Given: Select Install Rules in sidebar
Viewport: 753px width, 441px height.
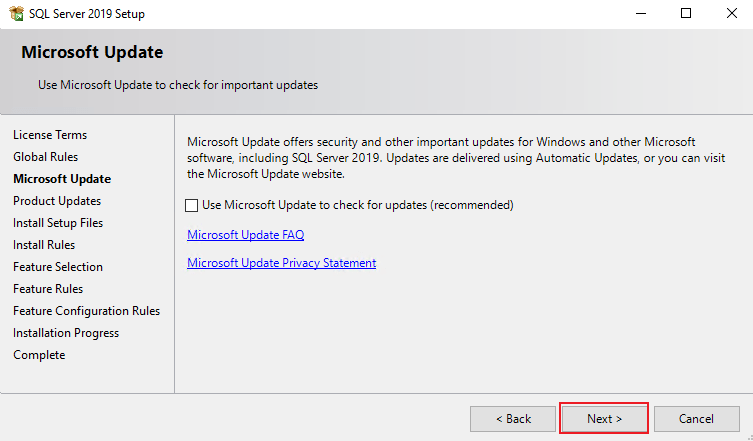Looking at the screenshot, I should (x=44, y=245).
